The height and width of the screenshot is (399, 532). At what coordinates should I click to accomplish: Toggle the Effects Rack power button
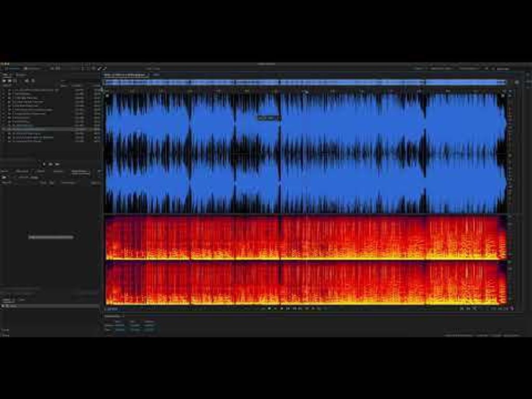[5, 177]
